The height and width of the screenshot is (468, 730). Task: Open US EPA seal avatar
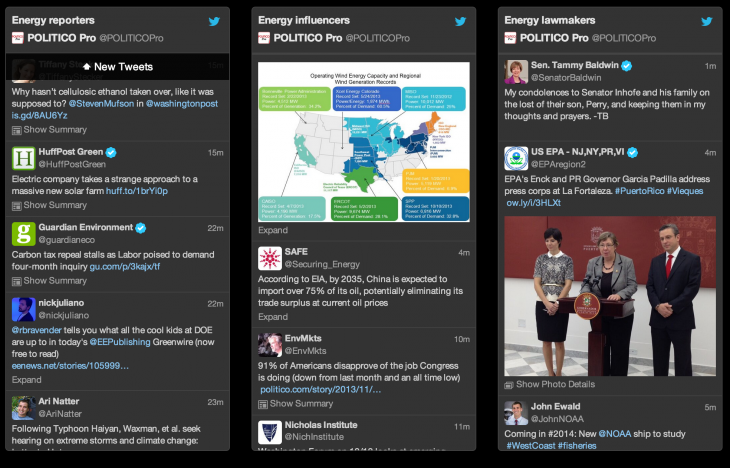[x=516, y=158]
